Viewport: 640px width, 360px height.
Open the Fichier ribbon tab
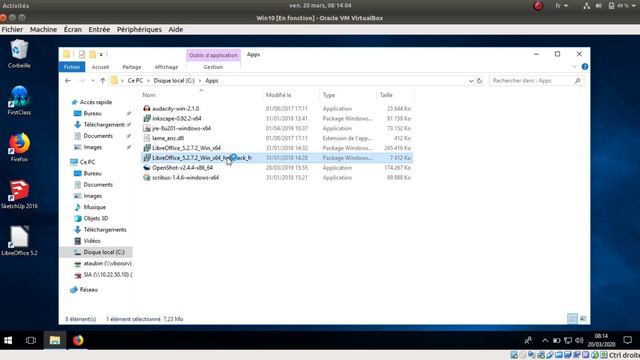coord(72,67)
